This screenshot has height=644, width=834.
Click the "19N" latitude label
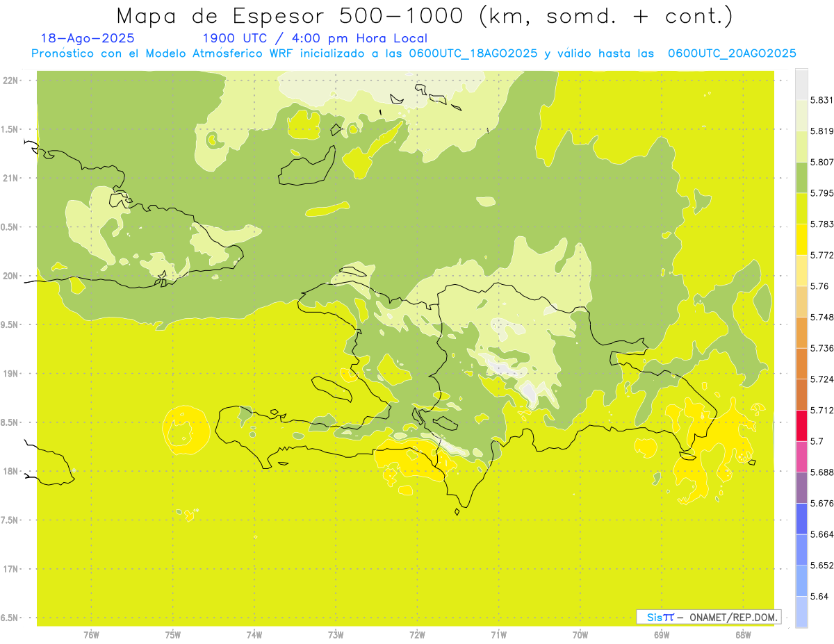click(x=11, y=374)
